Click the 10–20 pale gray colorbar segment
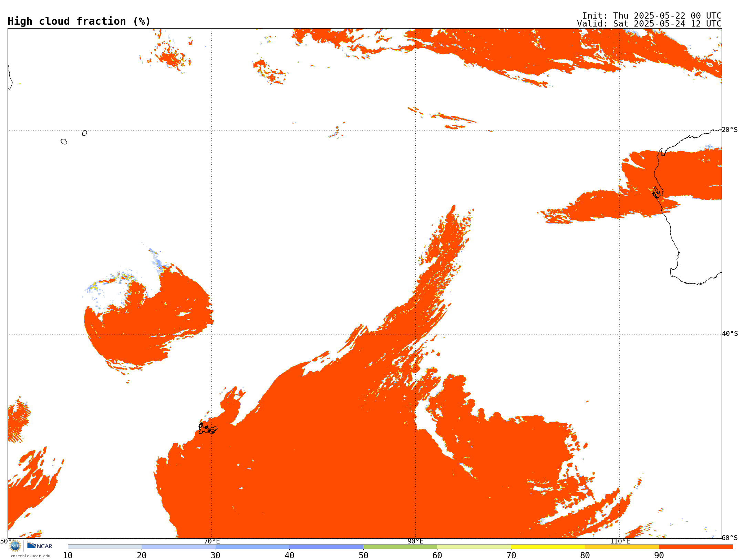The height and width of the screenshot is (560, 744). point(105,547)
